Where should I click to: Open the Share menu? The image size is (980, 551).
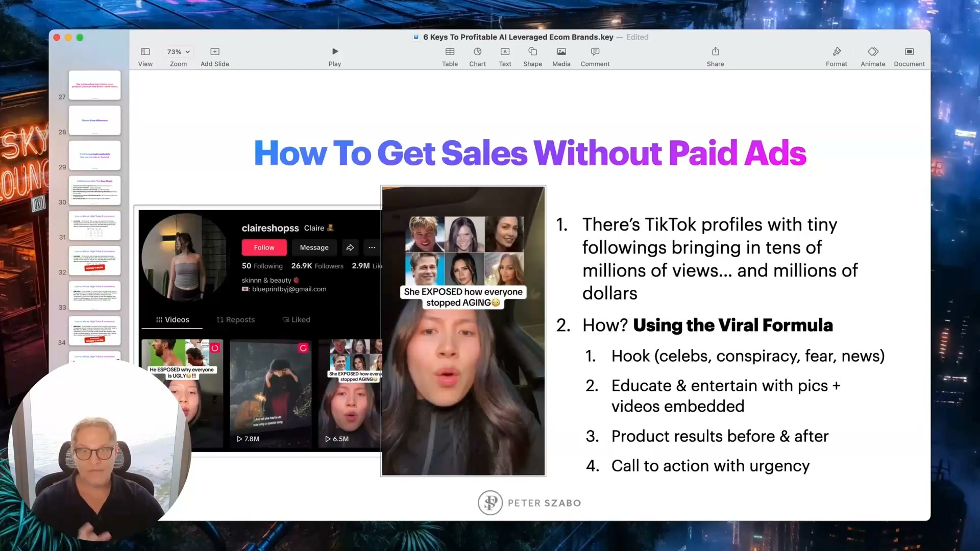coord(716,52)
